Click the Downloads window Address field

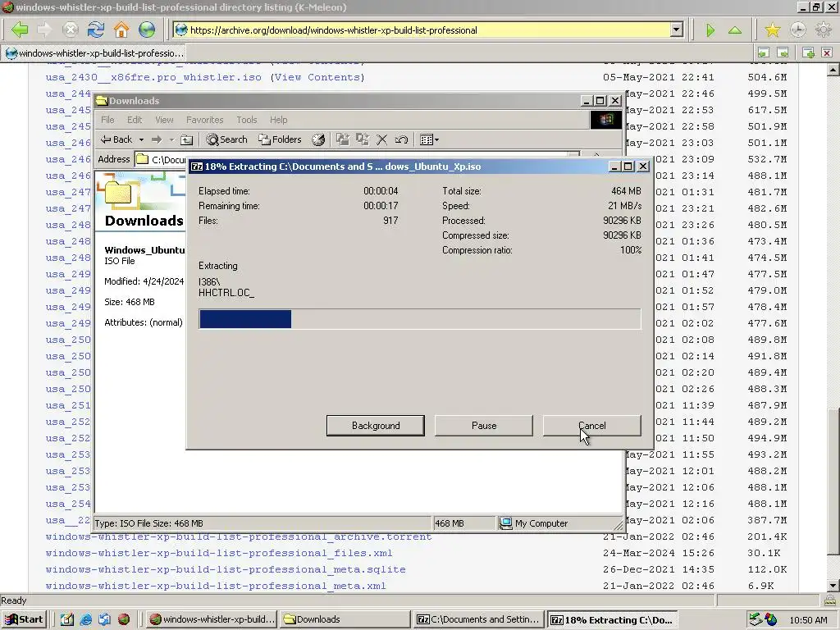tap(356, 159)
